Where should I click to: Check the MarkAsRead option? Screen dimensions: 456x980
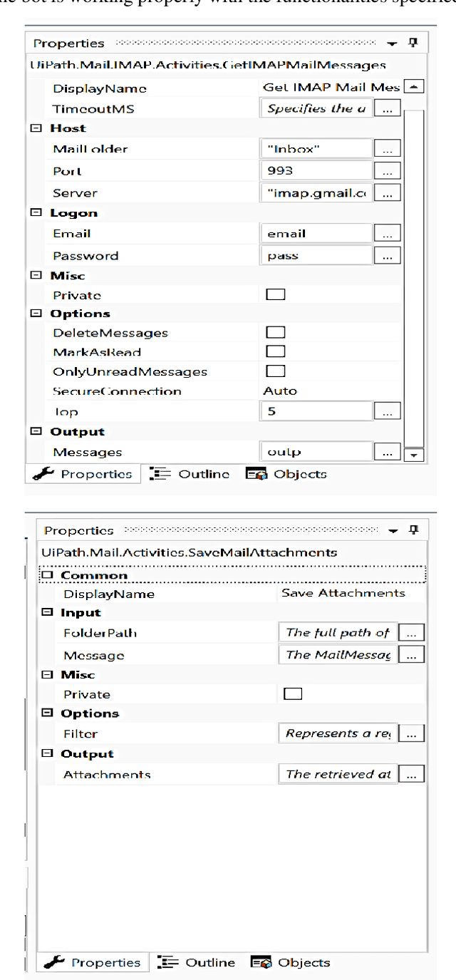coord(276,351)
